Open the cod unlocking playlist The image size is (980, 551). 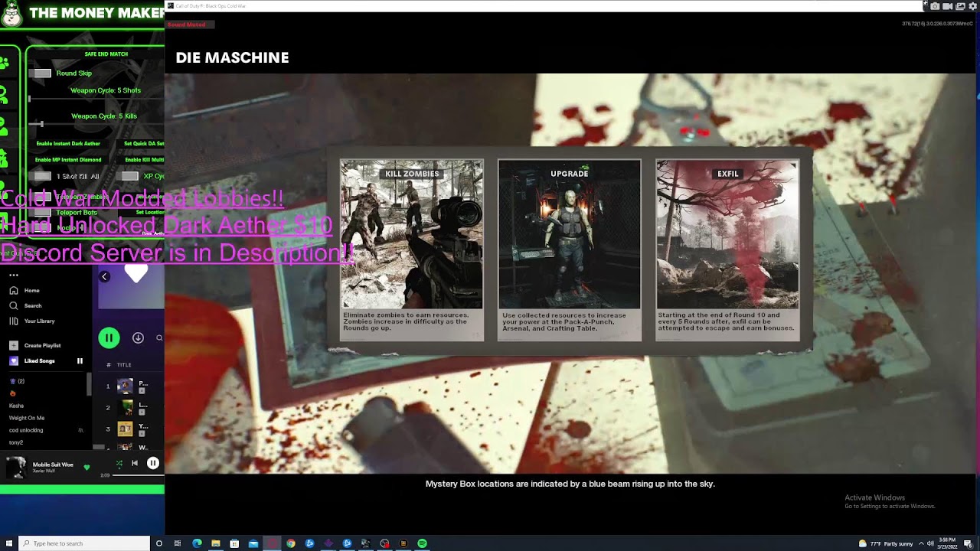26,430
